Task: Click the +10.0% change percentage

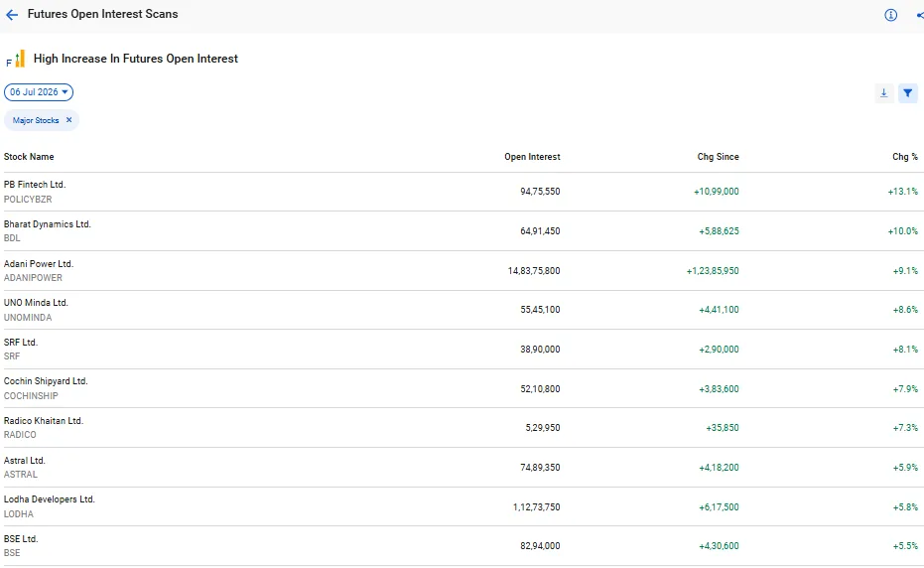Action: 903,231
